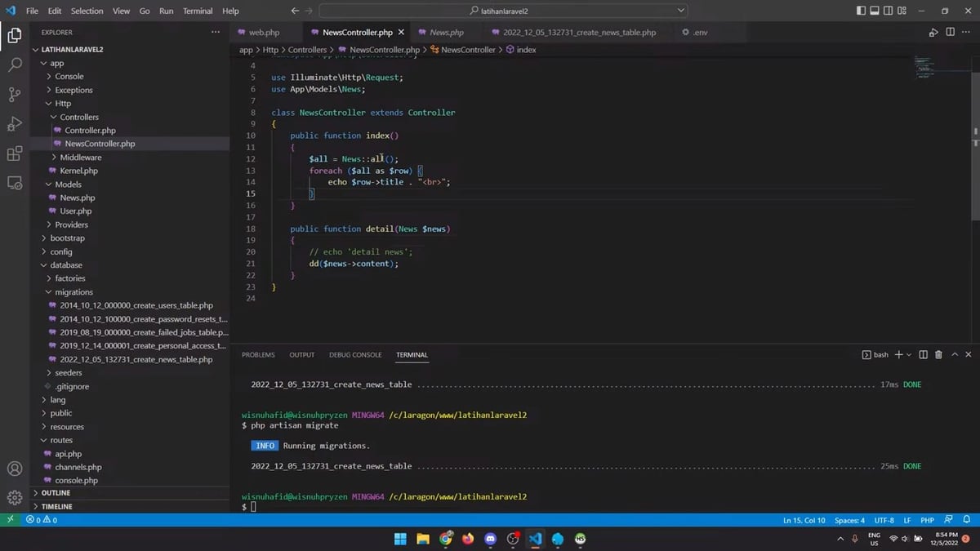The width and height of the screenshot is (980, 551).
Task: Split the editor to the right
Action: click(x=951, y=33)
